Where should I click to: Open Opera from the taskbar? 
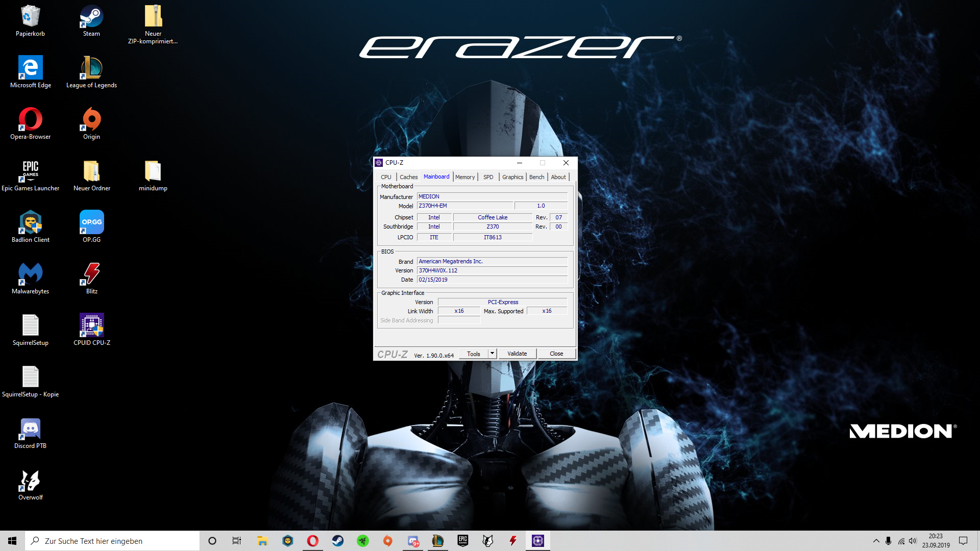(312, 541)
